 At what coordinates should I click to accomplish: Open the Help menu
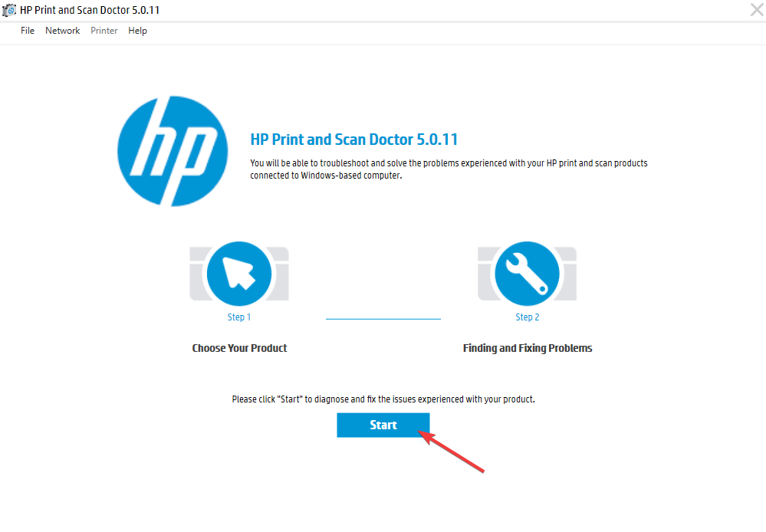point(137,31)
